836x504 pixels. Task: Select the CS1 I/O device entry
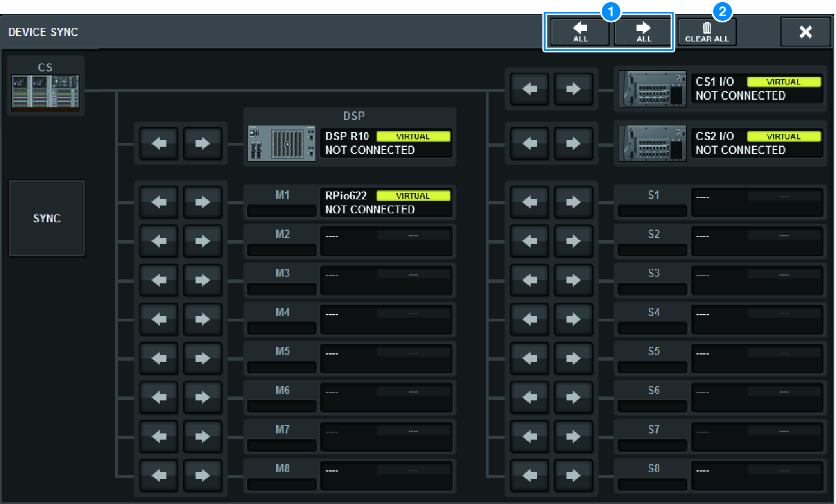(x=756, y=89)
